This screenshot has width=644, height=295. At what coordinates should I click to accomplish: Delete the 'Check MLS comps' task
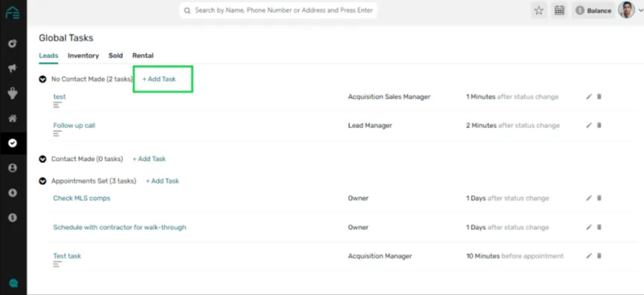[x=599, y=198]
